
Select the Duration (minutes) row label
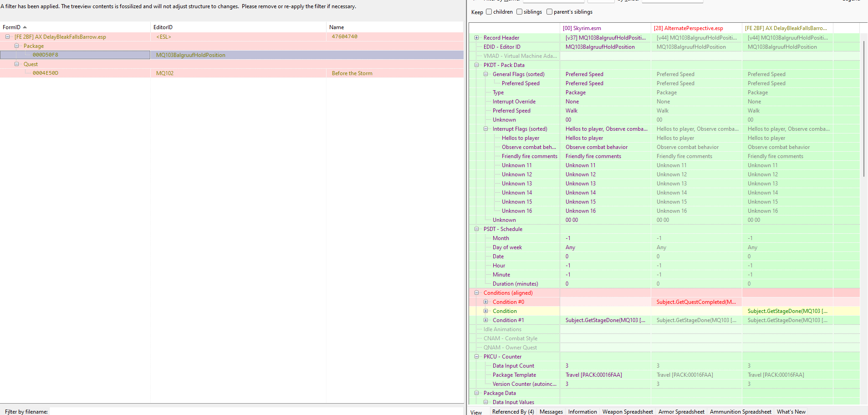tap(516, 284)
